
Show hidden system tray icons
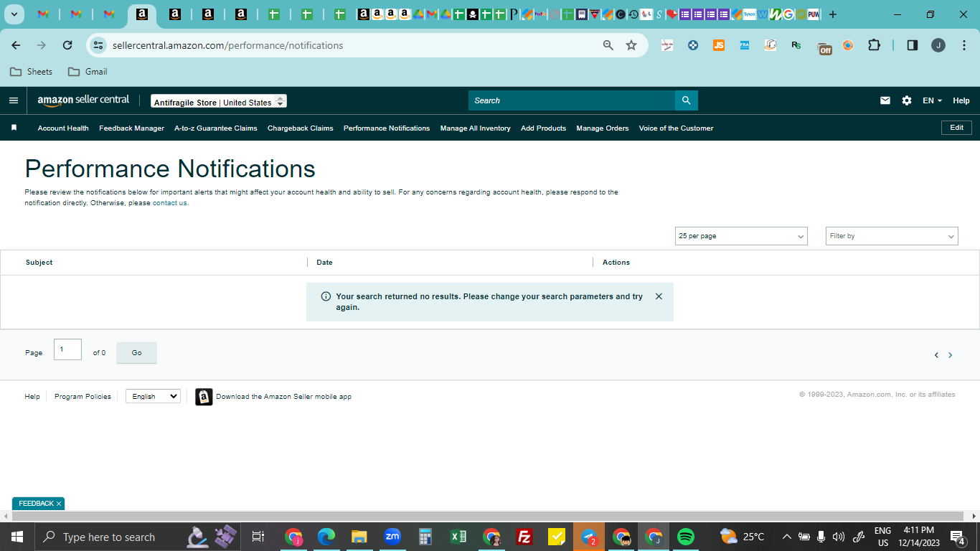click(787, 537)
